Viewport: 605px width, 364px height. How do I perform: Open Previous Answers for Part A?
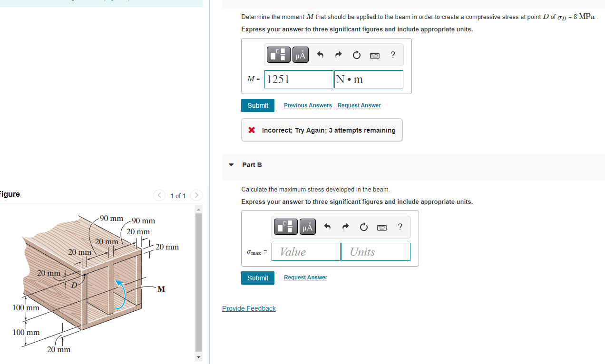click(308, 105)
